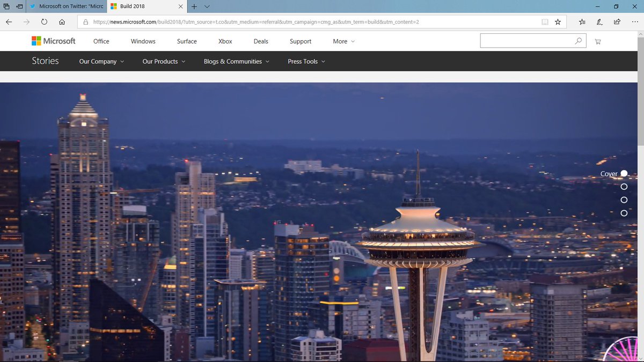Click the Microsoft logo
The image size is (644, 362).
click(x=54, y=41)
